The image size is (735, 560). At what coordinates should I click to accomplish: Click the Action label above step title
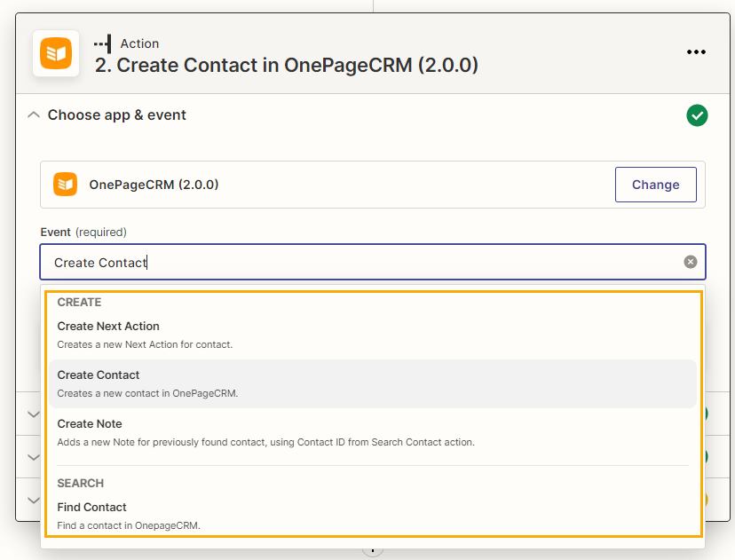click(139, 43)
